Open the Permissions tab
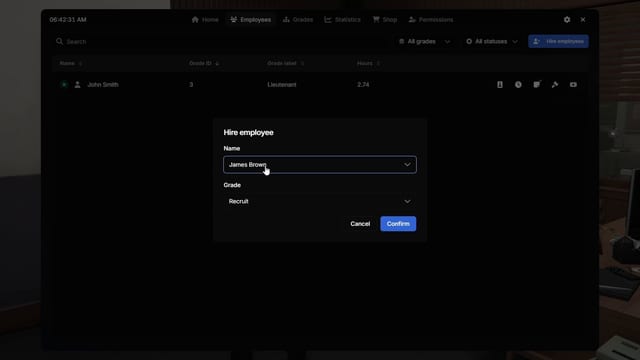Image resolution: width=640 pixels, height=360 pixels. (x=431, y=20)
